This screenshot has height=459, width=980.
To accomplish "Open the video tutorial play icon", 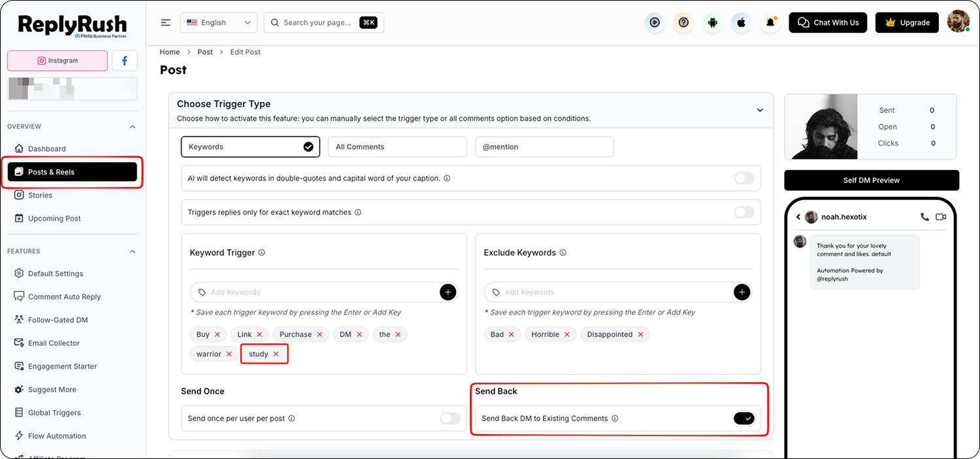I will click(654, 22).
